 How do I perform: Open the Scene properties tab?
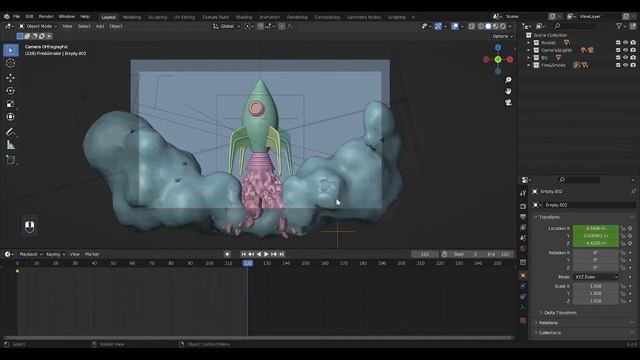click(523, 238)
